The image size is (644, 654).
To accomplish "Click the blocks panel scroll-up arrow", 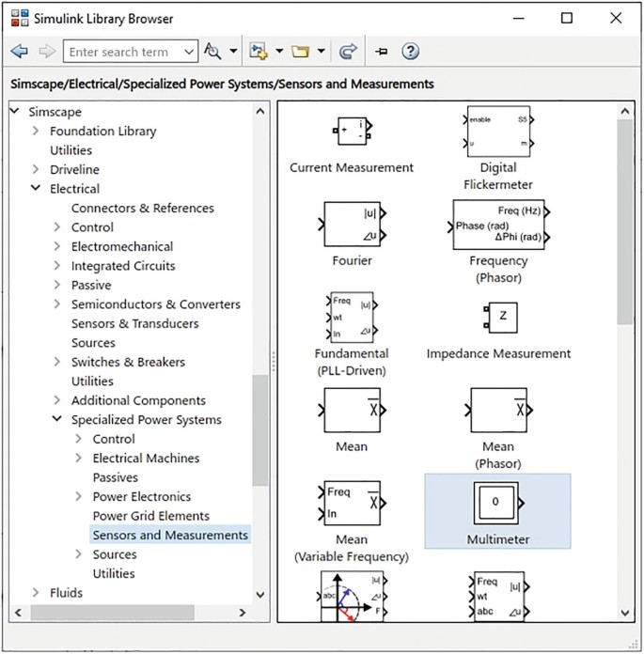I will pyautogui.click(x=625, y=111).
